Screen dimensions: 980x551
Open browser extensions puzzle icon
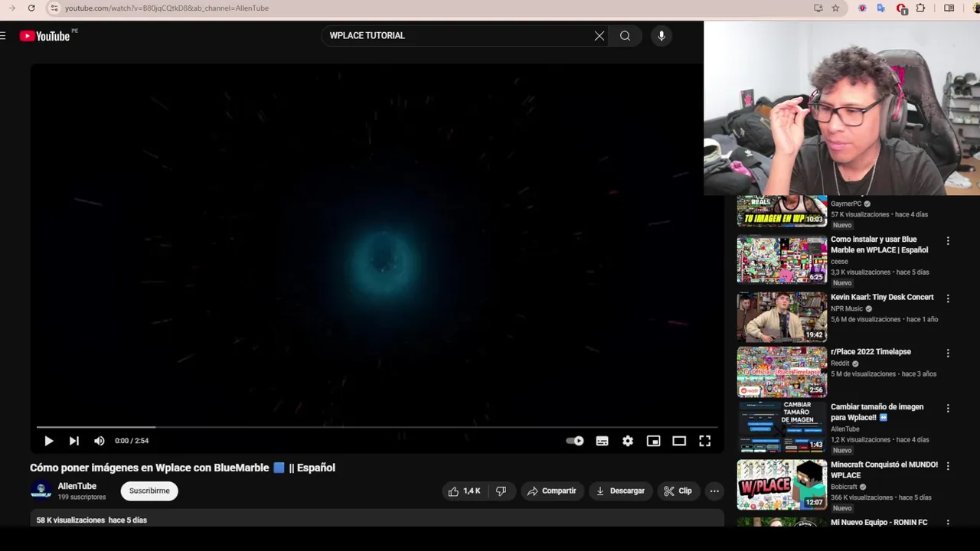(920, 8)
